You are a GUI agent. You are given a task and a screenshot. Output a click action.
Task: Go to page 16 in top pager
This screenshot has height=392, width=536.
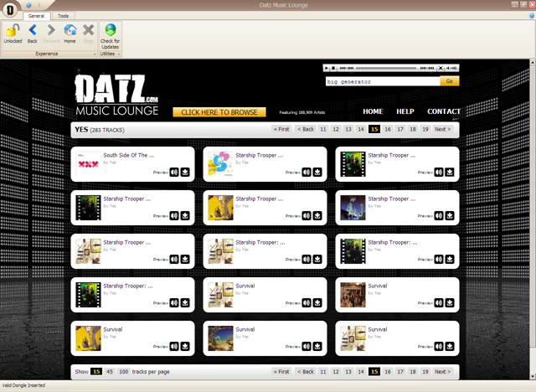[387, 129]
